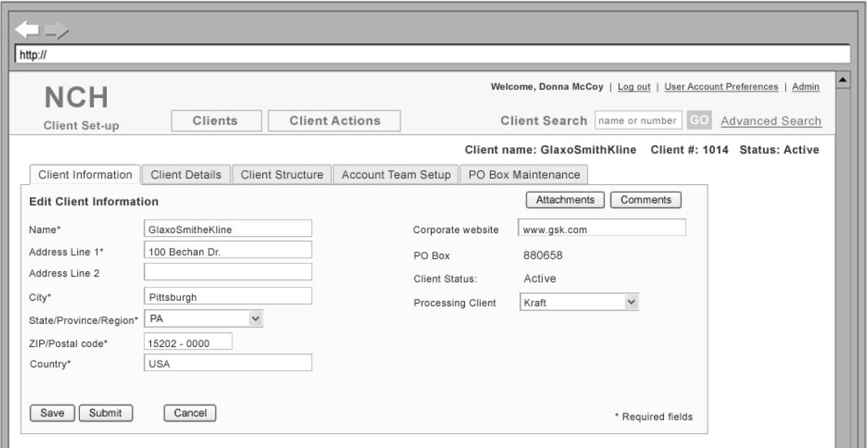Switch to the Client Details tab
The image size is (868, 448).
pos(186,175)
